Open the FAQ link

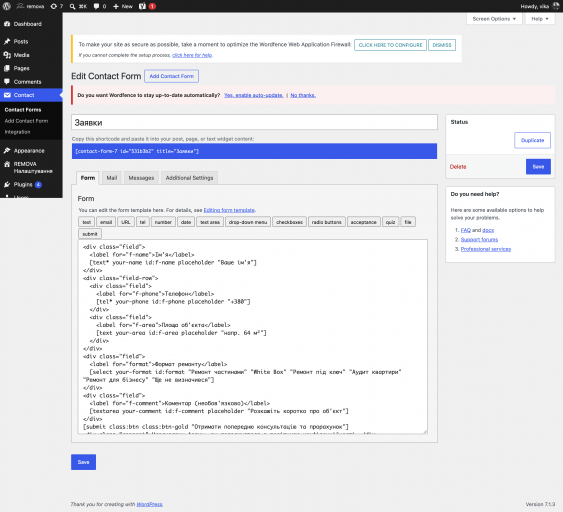click(x=465, y=230)
